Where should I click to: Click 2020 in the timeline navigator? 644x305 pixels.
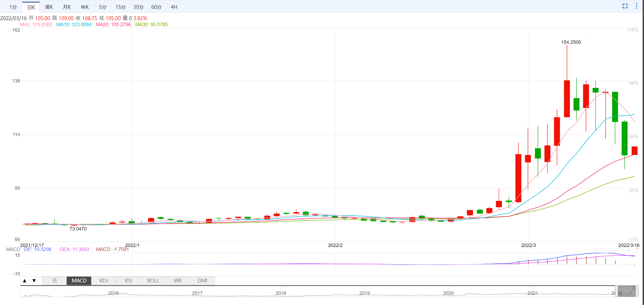click(x=449, y=293)
